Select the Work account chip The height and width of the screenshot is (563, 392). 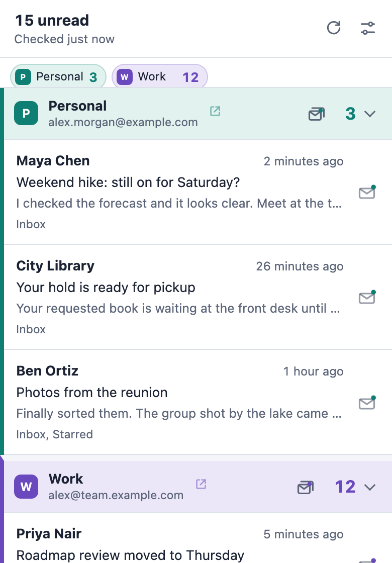[x=160, y=76]
